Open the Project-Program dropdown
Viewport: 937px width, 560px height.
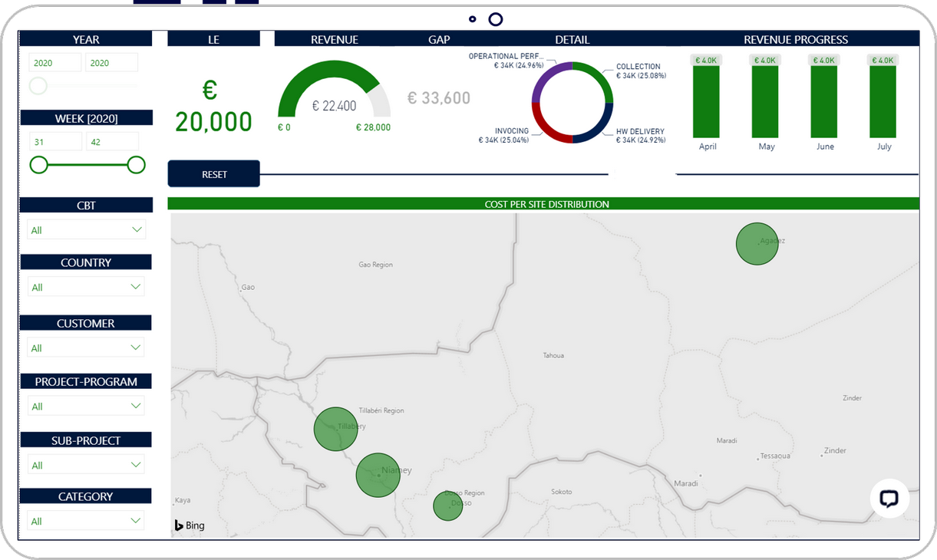[86, 406]
